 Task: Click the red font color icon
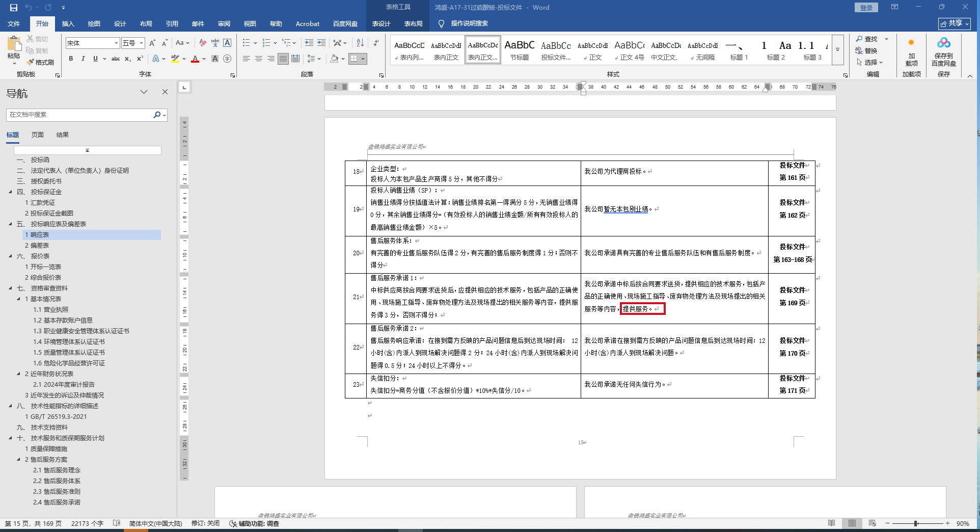195,59
